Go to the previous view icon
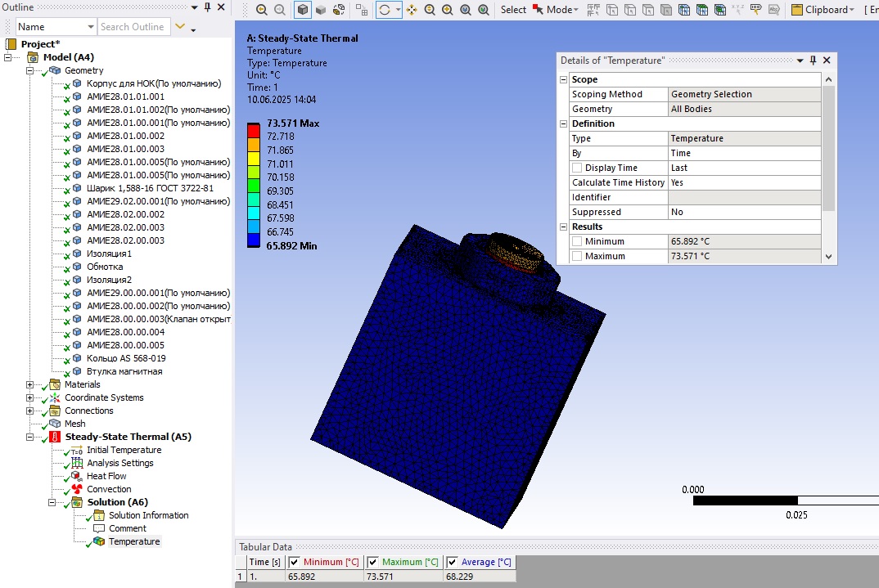The image size is (879, 588). [x=262, y=10]
